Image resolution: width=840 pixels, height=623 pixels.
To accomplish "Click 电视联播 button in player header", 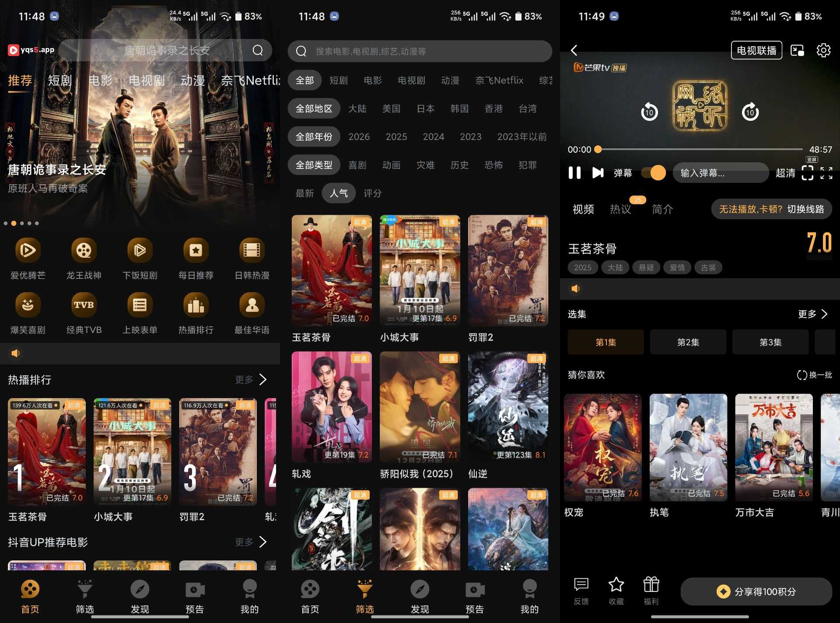I will [756, 51].
